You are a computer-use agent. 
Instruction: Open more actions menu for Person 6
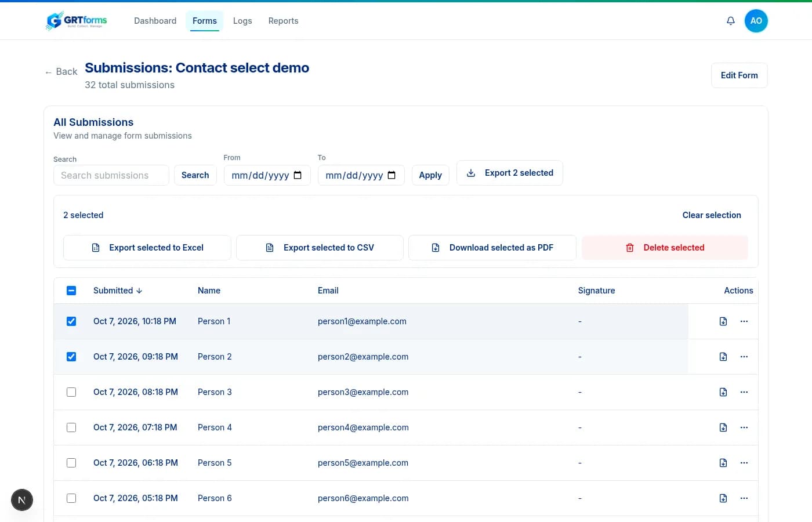point(744,498)
